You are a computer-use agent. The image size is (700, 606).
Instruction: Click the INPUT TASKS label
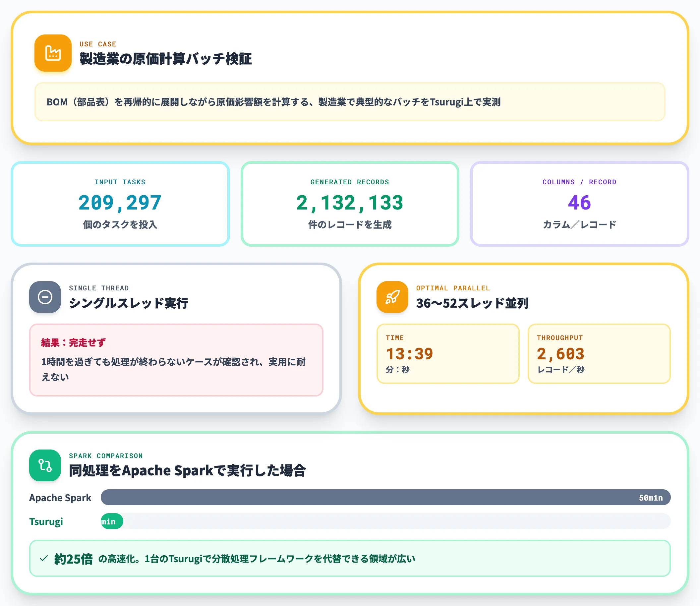[120, 182]
